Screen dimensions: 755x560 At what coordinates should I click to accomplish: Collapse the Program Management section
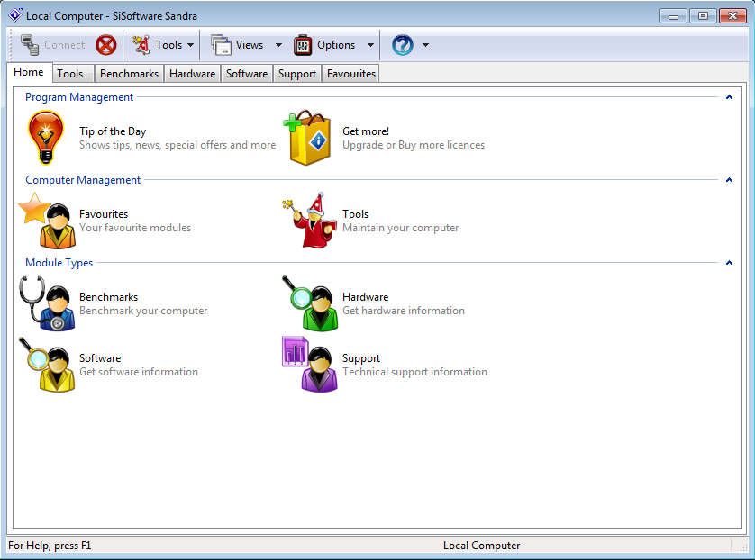tap(729, 97)
